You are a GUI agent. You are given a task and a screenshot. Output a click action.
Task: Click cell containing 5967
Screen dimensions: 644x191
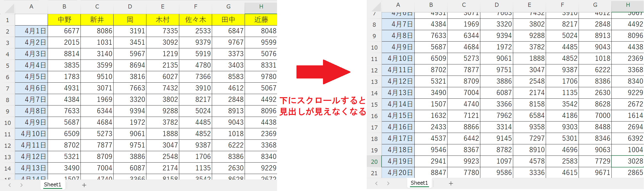click(x=130, y=54)
